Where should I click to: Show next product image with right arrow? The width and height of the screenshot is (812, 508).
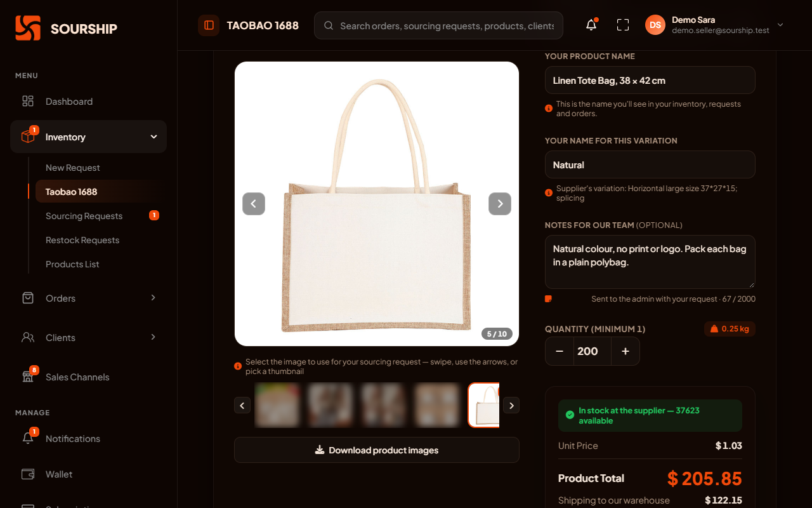point(500,204)
